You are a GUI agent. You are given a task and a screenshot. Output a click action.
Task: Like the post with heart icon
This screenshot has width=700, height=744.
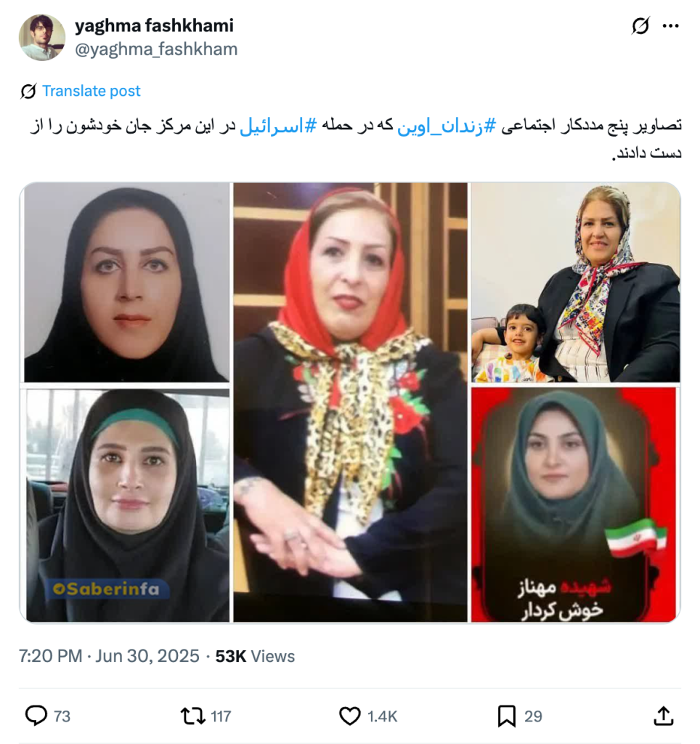pyautogui.click(x=349, y=716)
